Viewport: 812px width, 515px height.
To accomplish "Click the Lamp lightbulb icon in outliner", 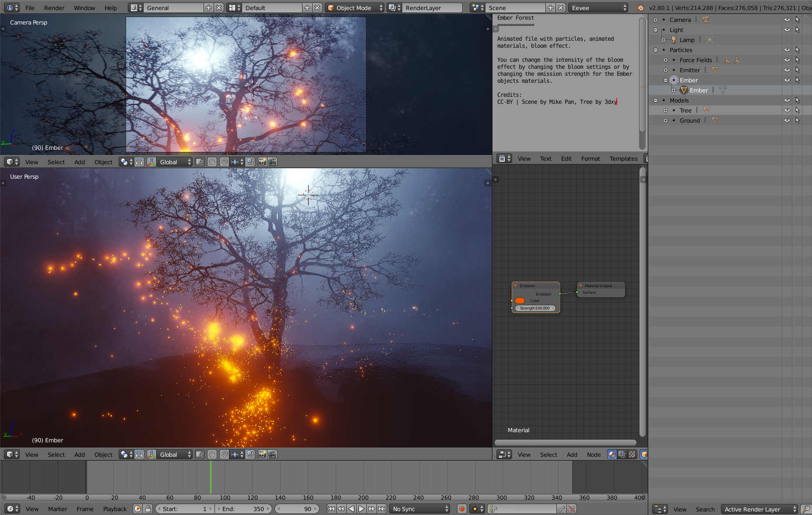I will 674,40.
